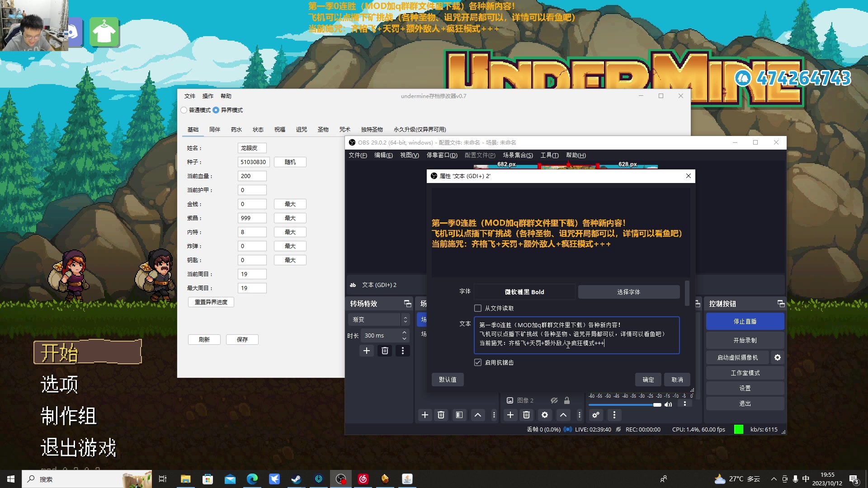Screen dimensions: 868x488
Task: Adjust the audio mixer volume slider
Action: coord(657,404)
